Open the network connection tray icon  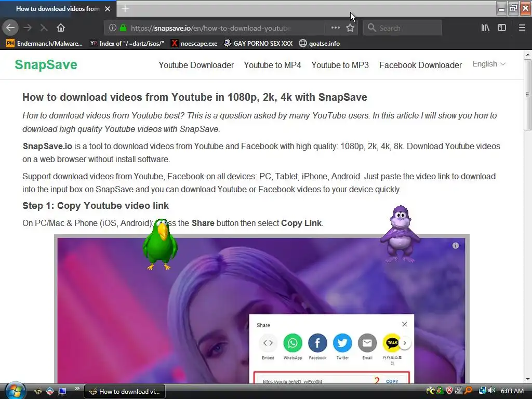tap(482, 391)
